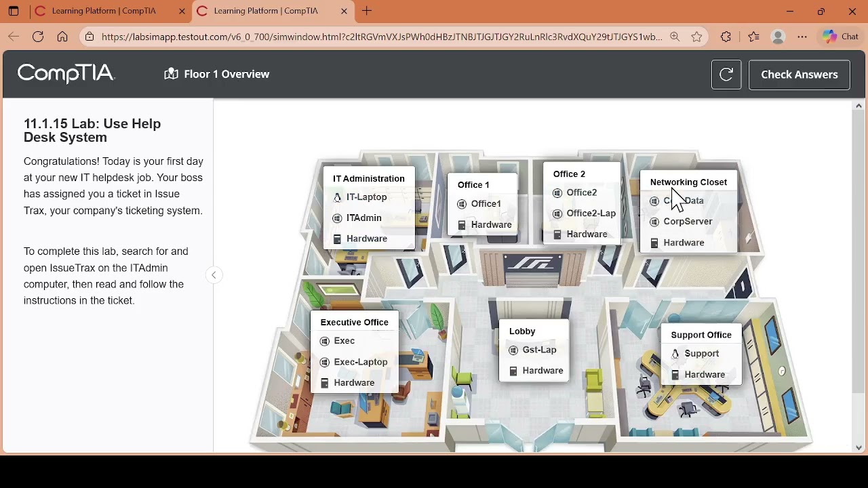The width and height of the screenshot is (868, 488).
Task: Close the second Learning Platform tab
Action: (344, 12)
